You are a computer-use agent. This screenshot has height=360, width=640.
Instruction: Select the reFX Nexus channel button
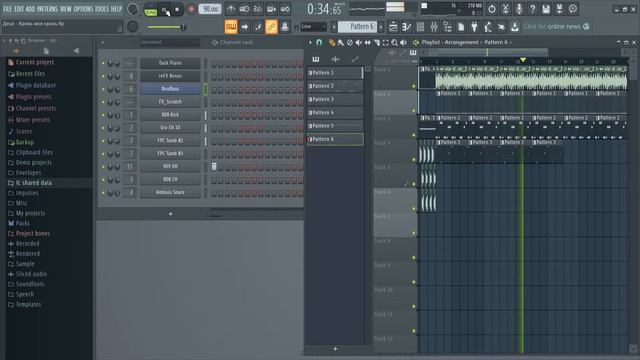(170, 76)
